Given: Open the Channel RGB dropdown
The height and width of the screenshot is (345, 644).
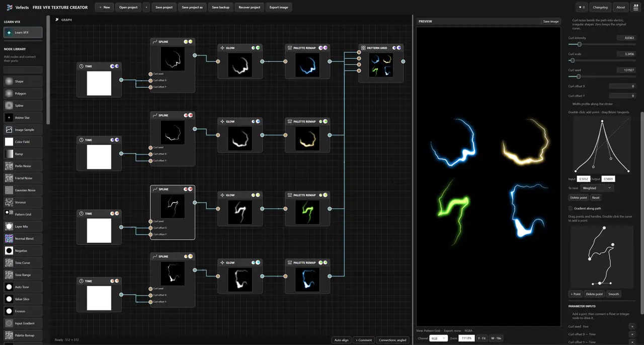Looking at the screenshot, I should [x=438, y=338].
